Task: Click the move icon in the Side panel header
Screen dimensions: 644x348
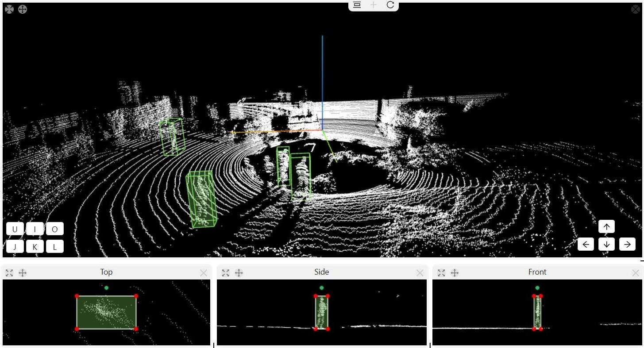Action: click(239, 273)
